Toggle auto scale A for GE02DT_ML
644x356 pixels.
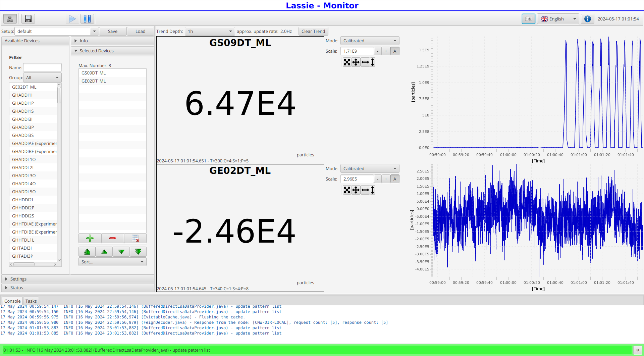pyautogui.click(x=395, y=179)
